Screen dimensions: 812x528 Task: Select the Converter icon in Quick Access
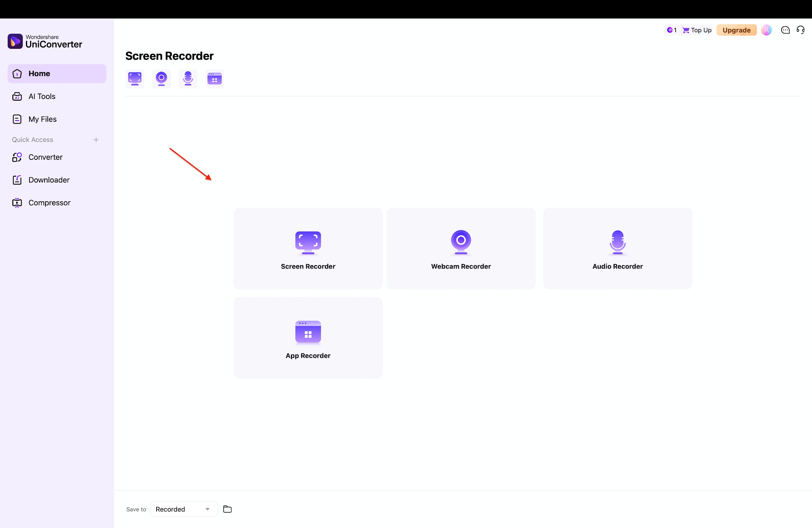(x=17, y=157)
